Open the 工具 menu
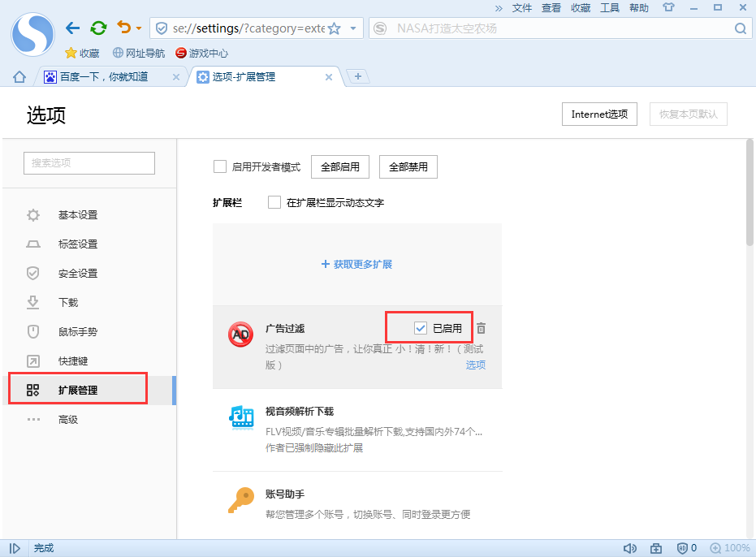The width and height of the screenshot is (756, 557). pos(609,7)
